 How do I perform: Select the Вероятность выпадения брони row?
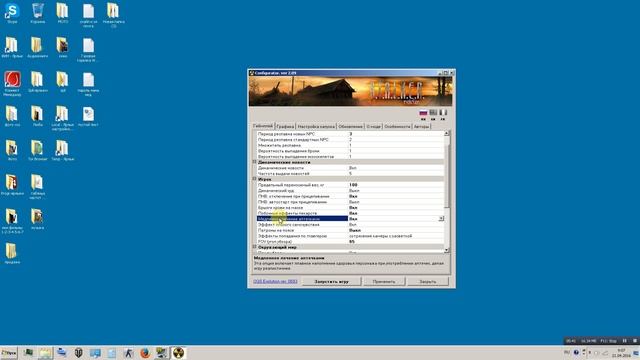(350, 151)
